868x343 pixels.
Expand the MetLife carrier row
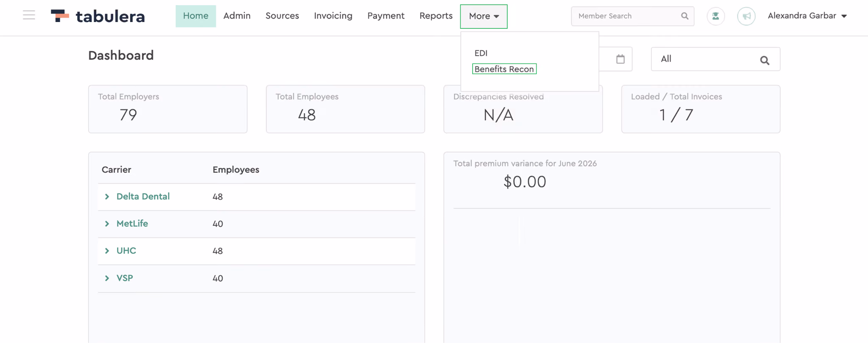107,224
